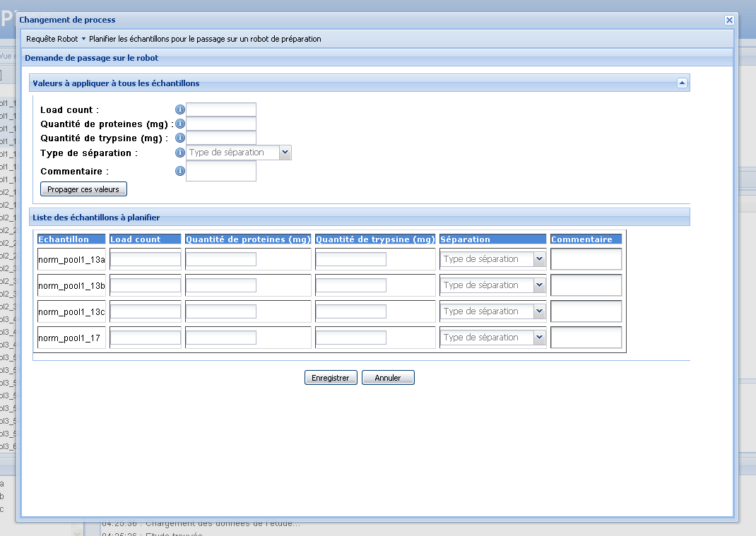Click Commentaire box for norm_pool1_13a row
The height and width of the screenshot is (536, 756).
[586, 259]
